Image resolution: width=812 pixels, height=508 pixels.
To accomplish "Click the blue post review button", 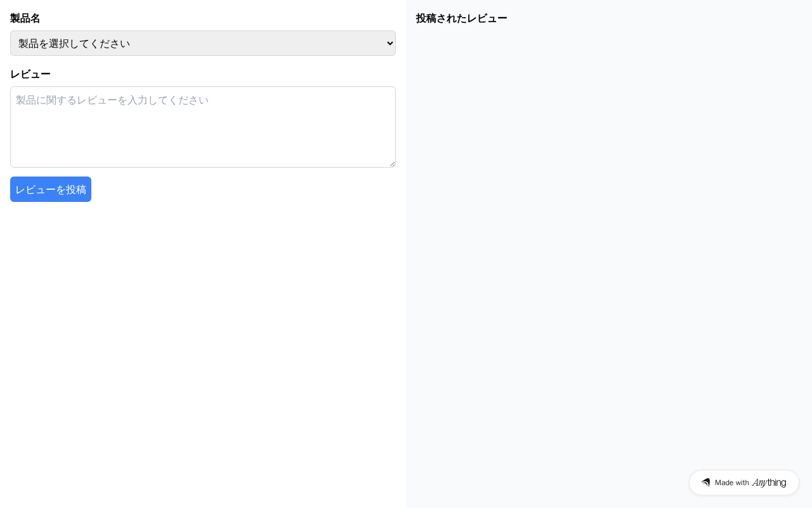I will point(51,189).
